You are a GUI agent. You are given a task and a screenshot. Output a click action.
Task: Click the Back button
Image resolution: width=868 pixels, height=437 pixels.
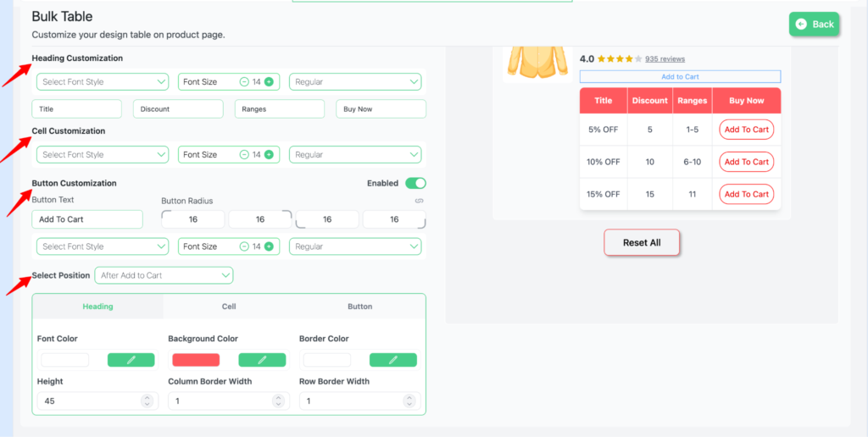click(814, 25)
